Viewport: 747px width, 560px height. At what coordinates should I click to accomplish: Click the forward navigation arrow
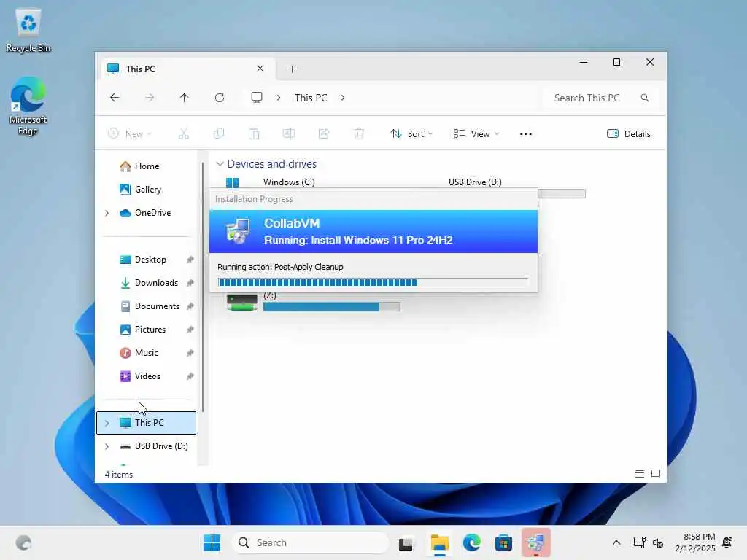point(150,98)
